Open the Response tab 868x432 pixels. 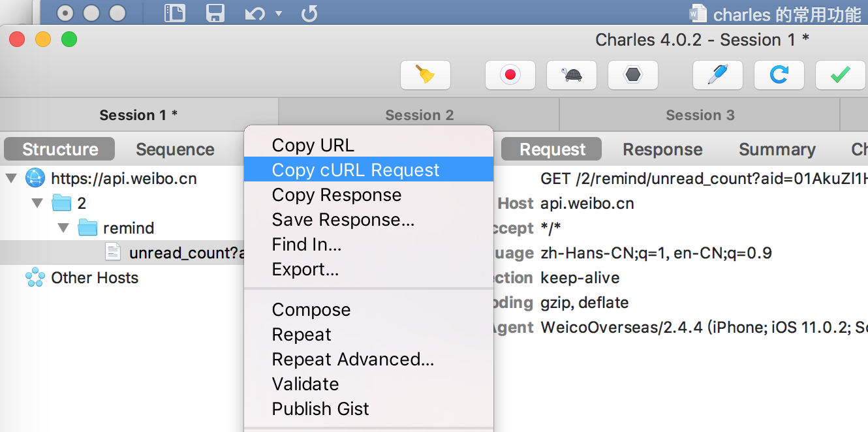tap(662, 149)
